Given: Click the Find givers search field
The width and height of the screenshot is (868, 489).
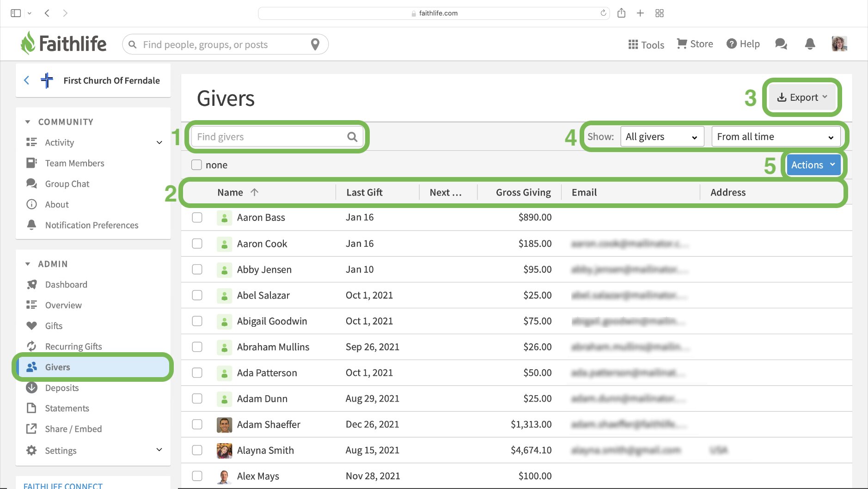Looking at the screenshot, I should (x=277, y=137).
